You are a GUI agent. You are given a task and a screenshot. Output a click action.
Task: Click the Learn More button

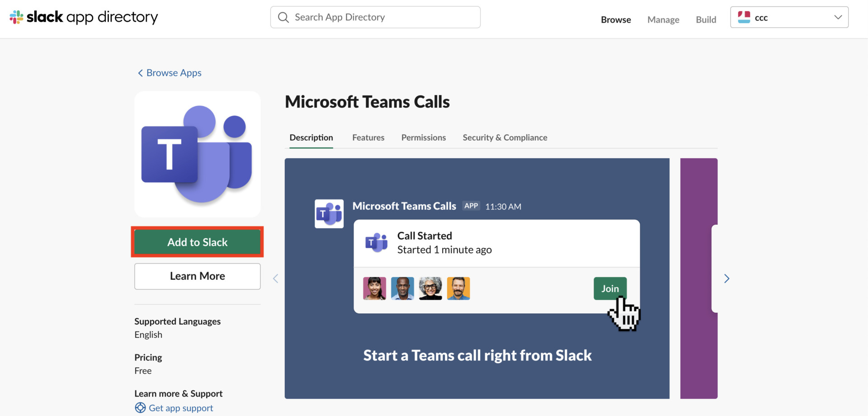197,276
